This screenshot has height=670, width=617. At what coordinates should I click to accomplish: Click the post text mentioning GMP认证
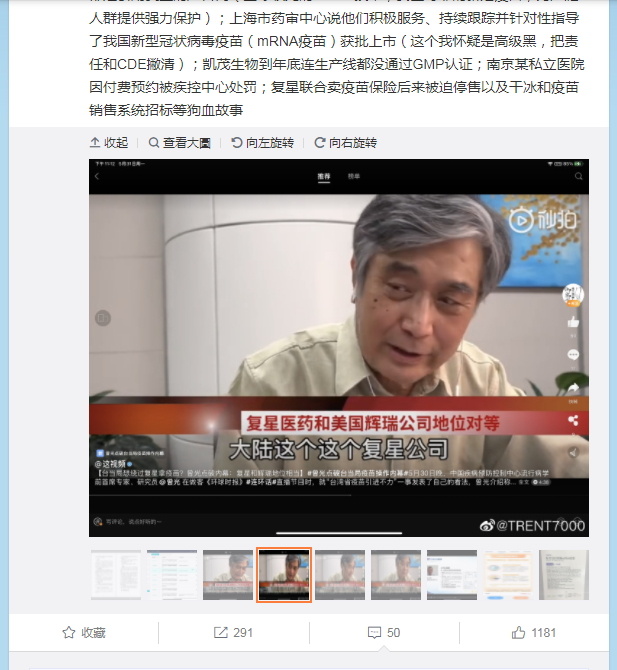337,64
